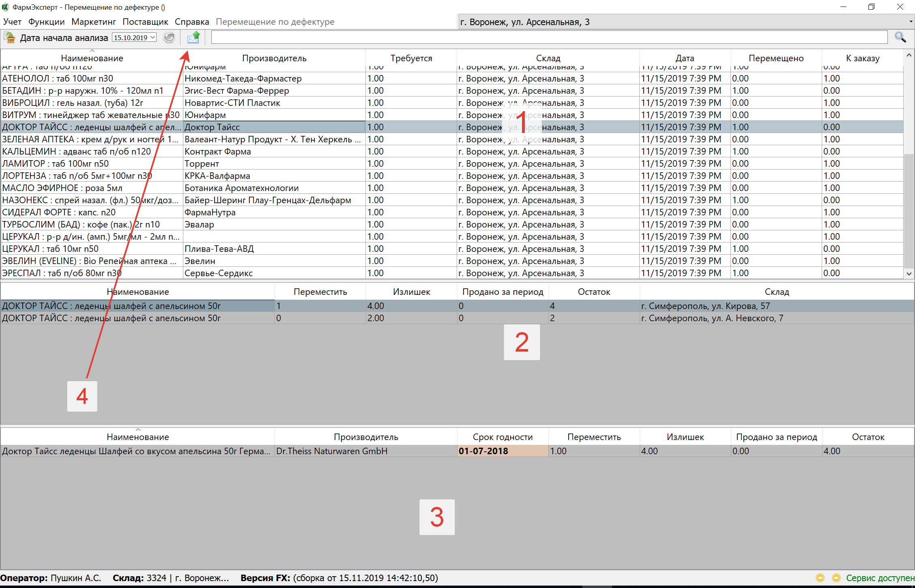This screenshot has height=588, width=915.
Task: Open the analysis start date dropdown
Action: [x=153, y=38]
